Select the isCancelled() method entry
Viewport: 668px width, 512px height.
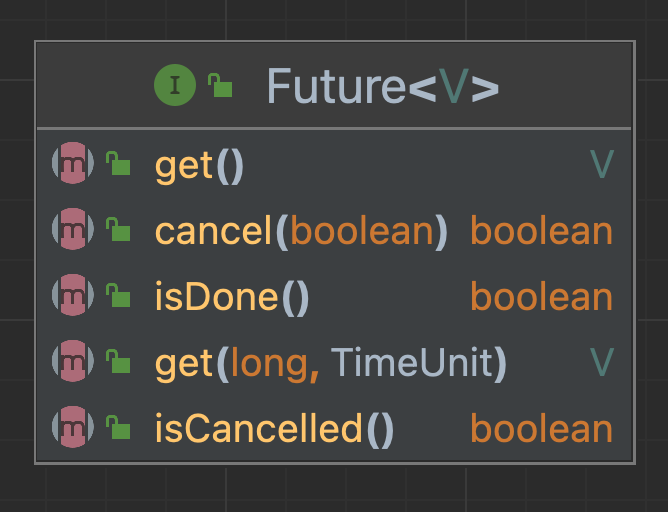(274, 429)
